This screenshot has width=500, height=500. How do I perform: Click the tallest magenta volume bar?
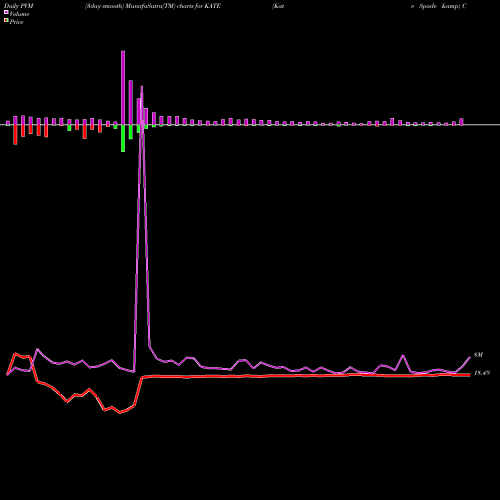123,88
